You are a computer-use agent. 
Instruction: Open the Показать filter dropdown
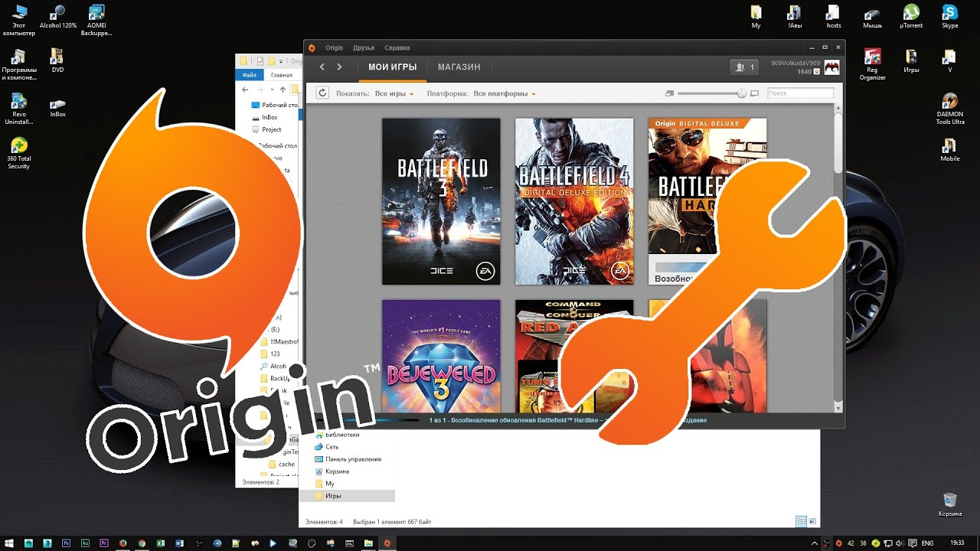coord(394,93)
